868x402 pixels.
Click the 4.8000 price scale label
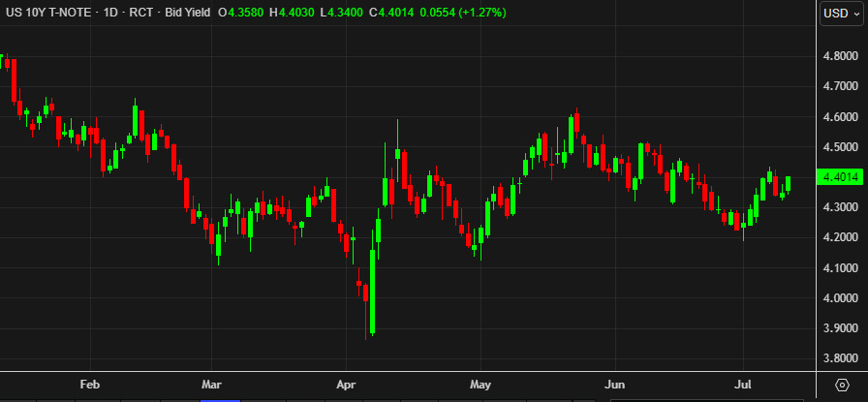coord(840,56)
